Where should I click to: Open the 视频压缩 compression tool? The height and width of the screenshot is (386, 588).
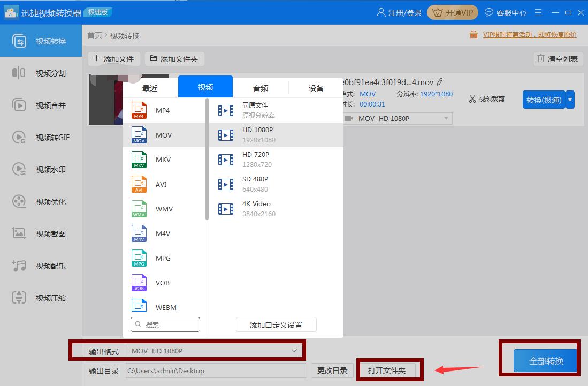(41, 298)
